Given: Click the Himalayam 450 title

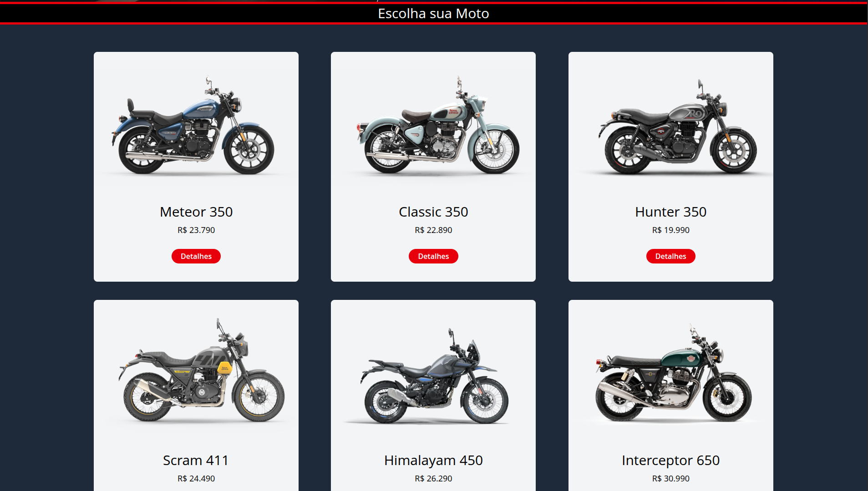Looking at the screenshot, I should pos(433,460).
